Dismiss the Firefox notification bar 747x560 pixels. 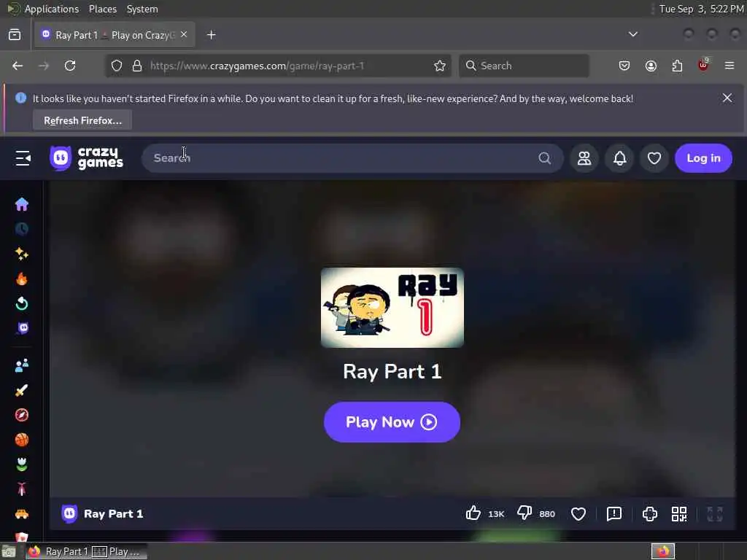(x=727, y=98)
